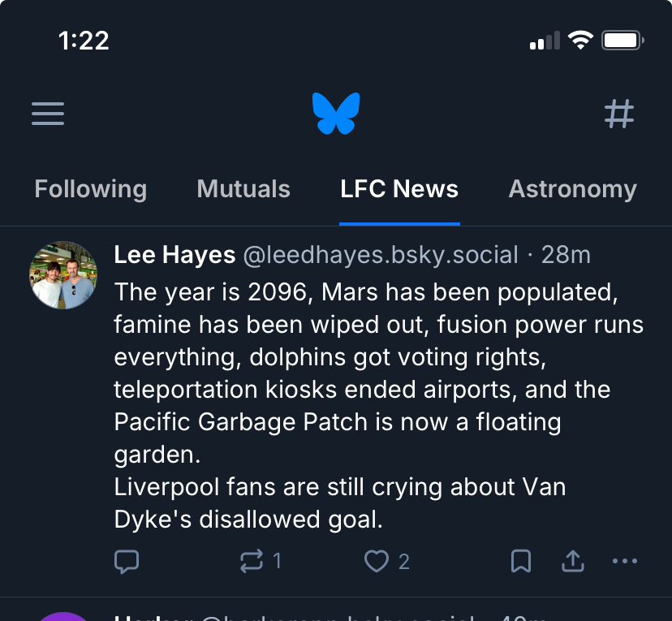View Lee Hayes' avatar photo
672x621 pixels.
pyautogui.click(x=63, y=275)
